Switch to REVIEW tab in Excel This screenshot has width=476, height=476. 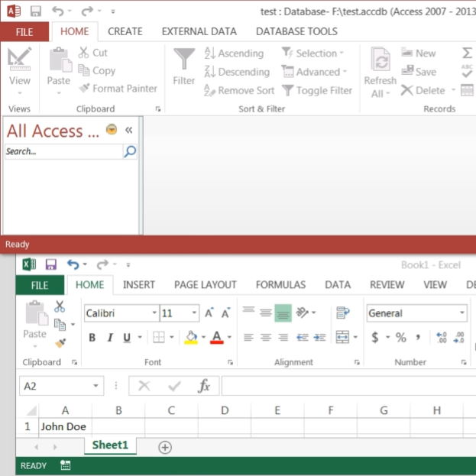point(387,285)
